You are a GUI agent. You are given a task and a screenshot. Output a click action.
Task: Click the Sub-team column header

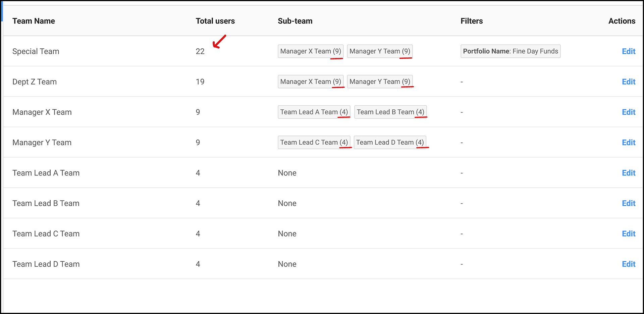[x=295, y=21]
